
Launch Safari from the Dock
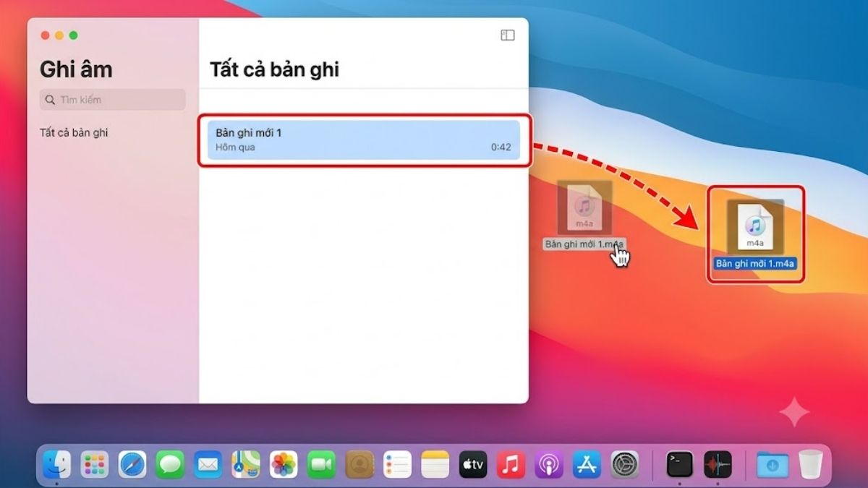132,464
